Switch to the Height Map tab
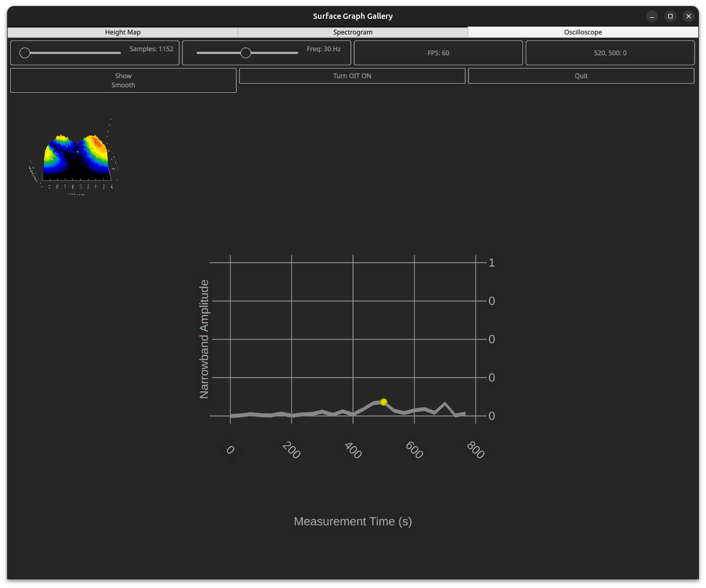This screenshot has height=588, width=706. (x=123, y=32)
